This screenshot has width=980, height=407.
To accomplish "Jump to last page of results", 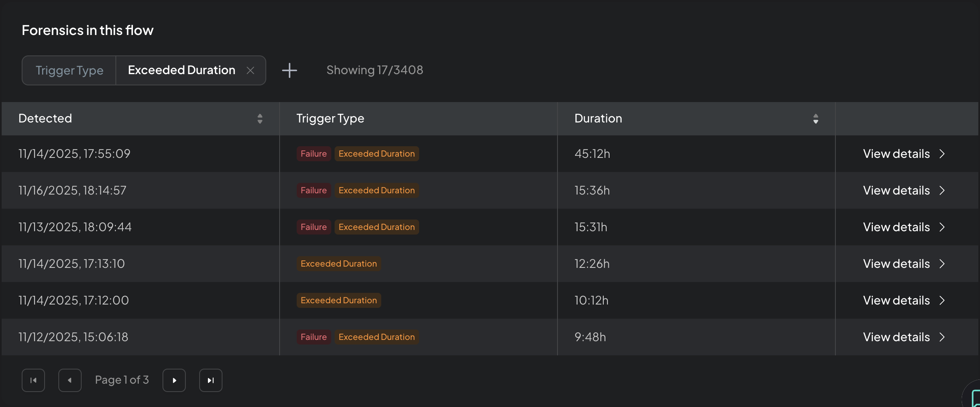I will click(211, 380).
